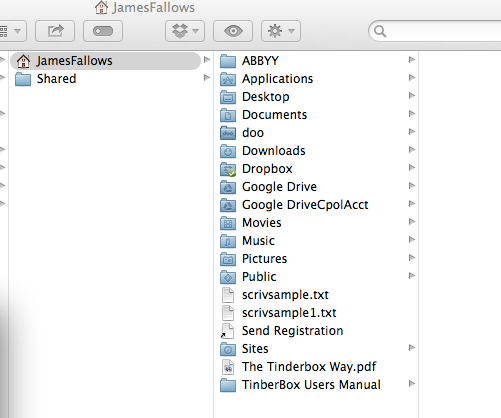Select the Dropbox folder icon
Screen dimensions: 501x418
pos(228,169)
